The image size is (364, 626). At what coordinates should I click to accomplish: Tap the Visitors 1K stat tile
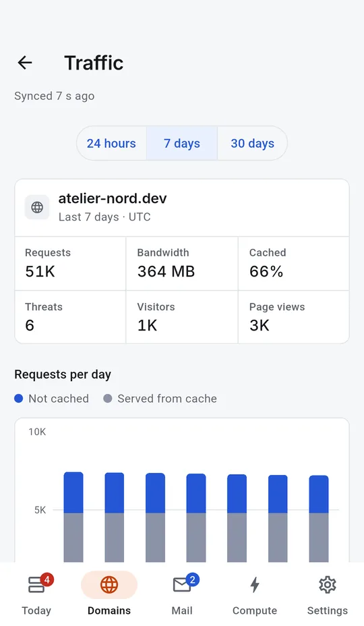[182, 317]
